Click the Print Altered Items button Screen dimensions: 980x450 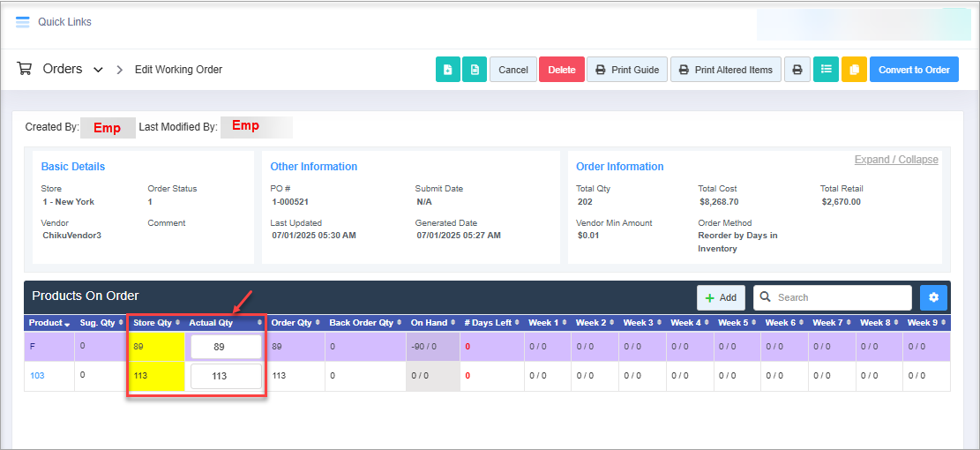click(725, 70)
